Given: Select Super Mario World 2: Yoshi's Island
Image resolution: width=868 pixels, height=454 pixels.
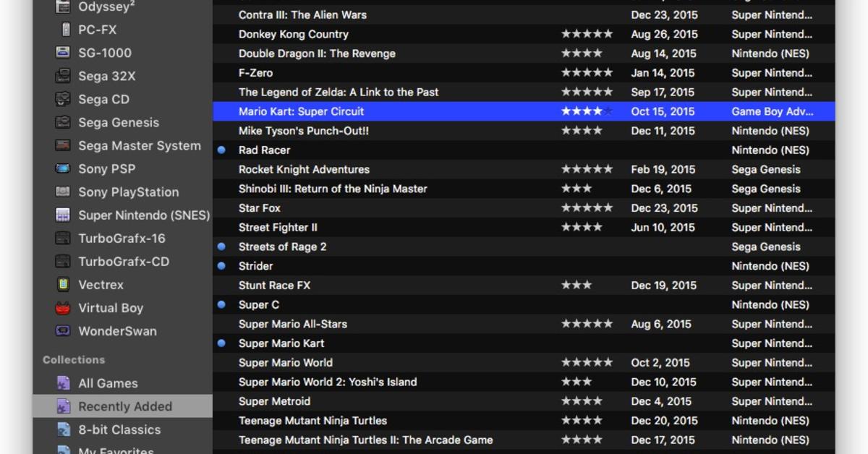Looking at the screenshot, I should point(328,382).
